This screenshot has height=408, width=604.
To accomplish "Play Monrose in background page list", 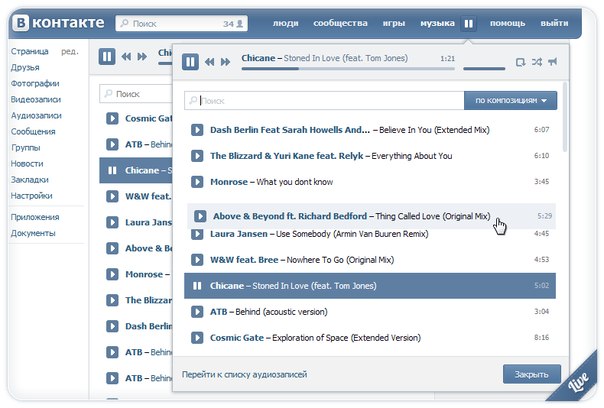I will coord(112,274).
